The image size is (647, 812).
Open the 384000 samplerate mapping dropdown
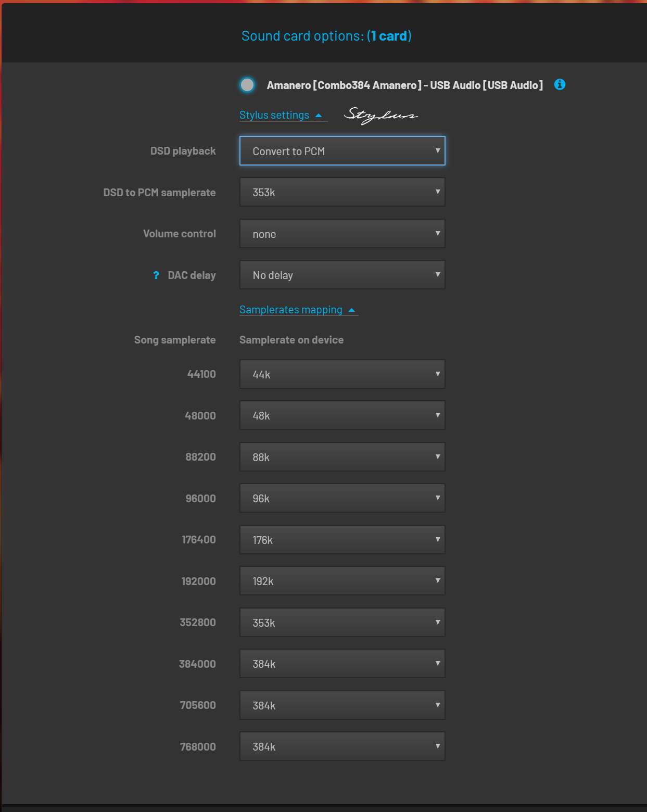342,664
